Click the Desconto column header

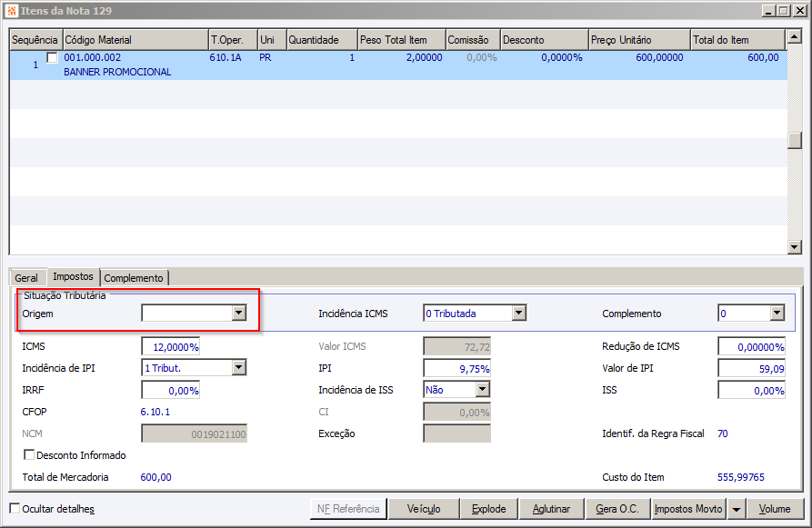(x=545, y=40)
